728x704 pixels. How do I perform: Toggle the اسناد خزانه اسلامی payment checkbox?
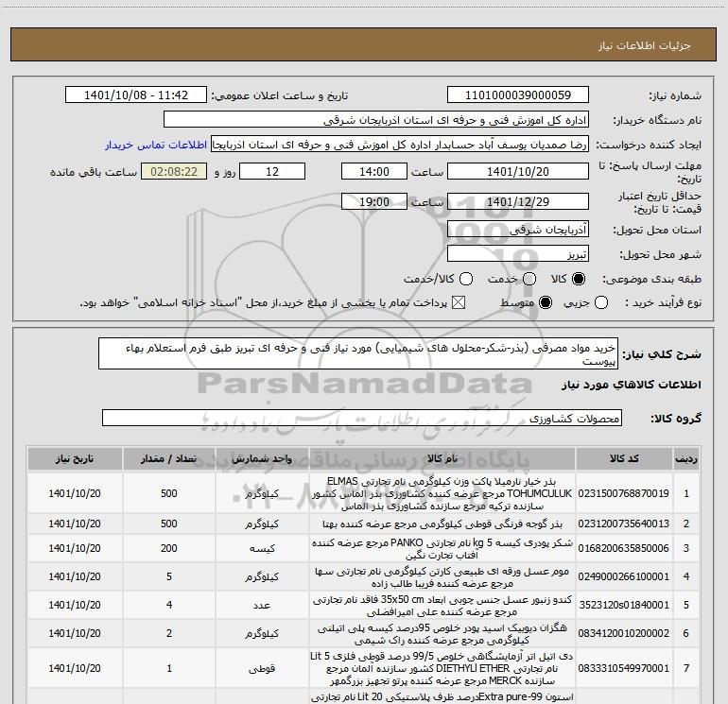[459, 302]
